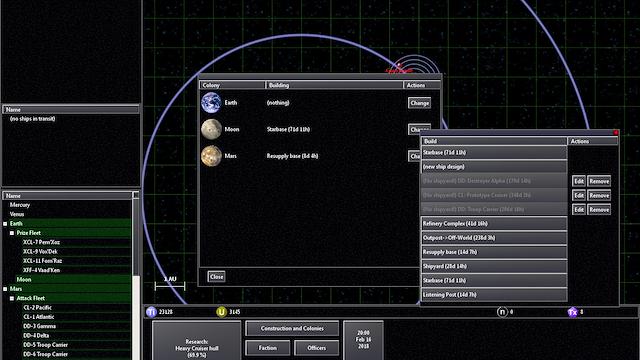Close the colony construction dialog
Image resolution: width=640 pixels, height=360 pixels.
click(x=216, y=277)
